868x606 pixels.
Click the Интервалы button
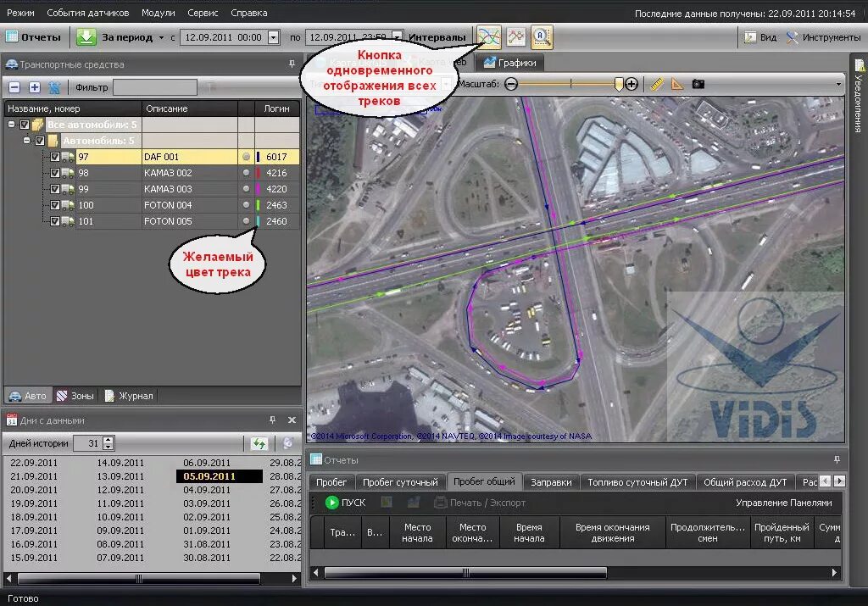[437, 37]
